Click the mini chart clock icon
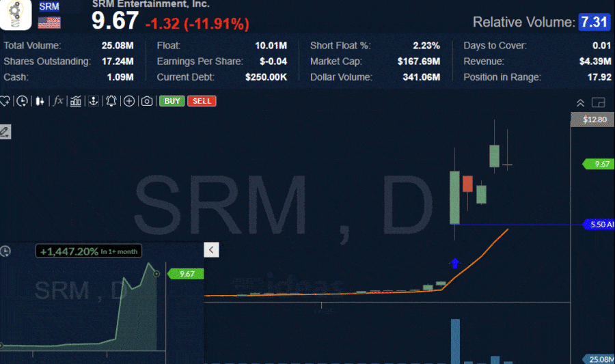 coord(5,251)
